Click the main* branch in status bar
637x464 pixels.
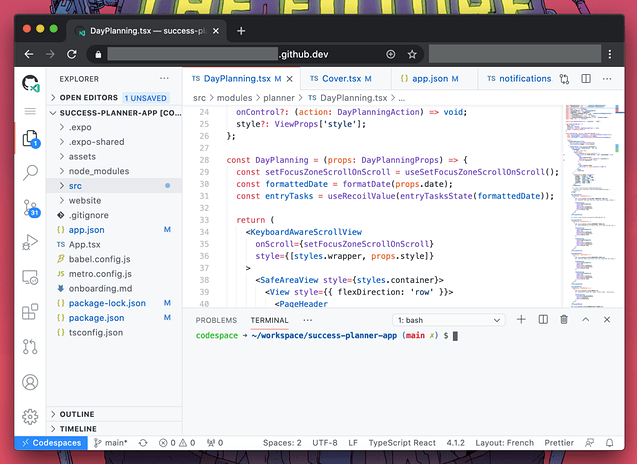tap(110, 443)
